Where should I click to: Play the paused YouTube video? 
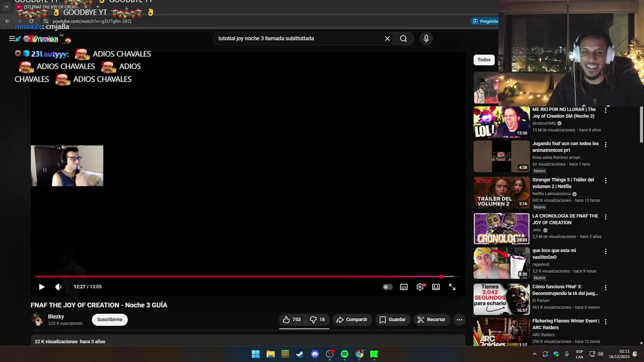point(42,287)
